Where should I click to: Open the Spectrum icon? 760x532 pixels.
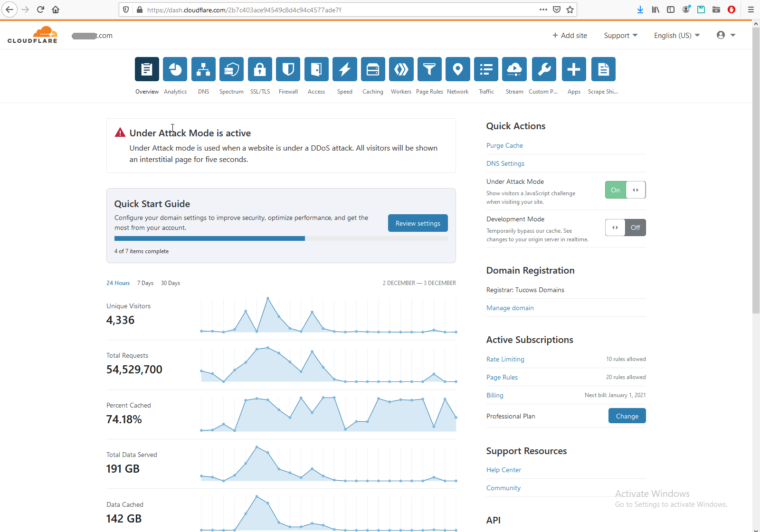click(x=231, y=69)
